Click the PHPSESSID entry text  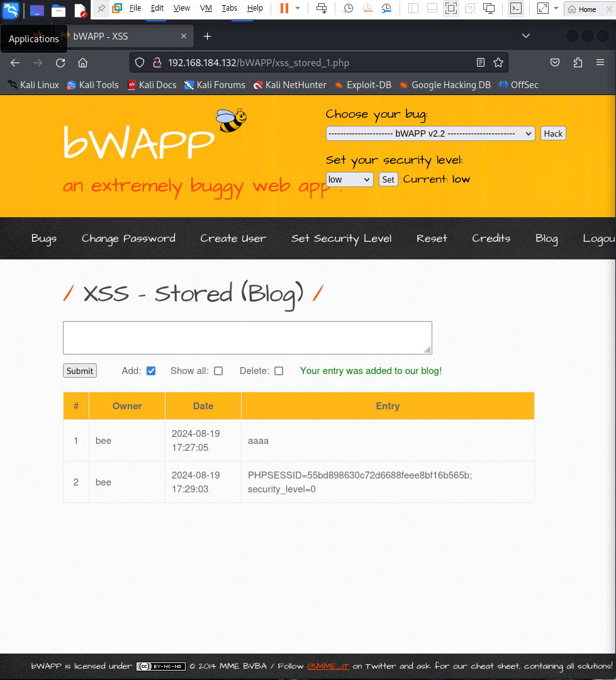(x=360, y=482)
